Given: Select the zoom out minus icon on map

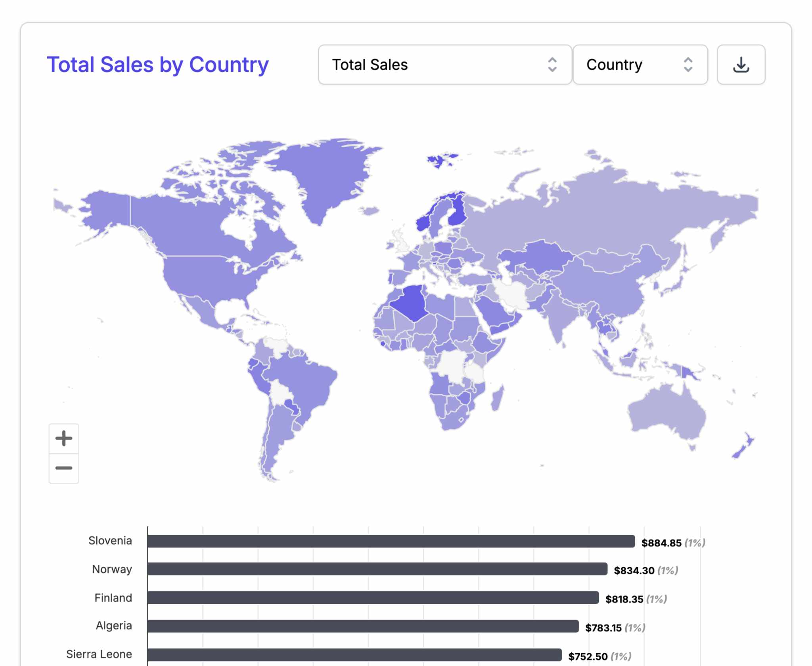Looking at the screenshot, I should pos(63,468).
